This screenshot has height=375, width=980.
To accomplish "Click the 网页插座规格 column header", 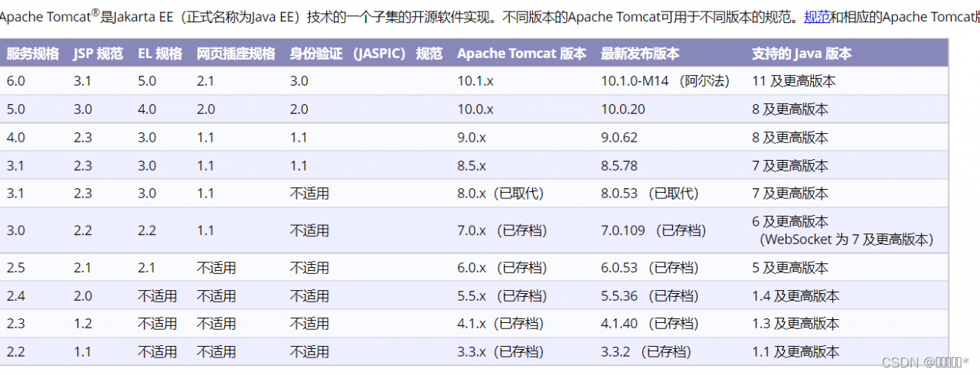I will coord(236,54).
